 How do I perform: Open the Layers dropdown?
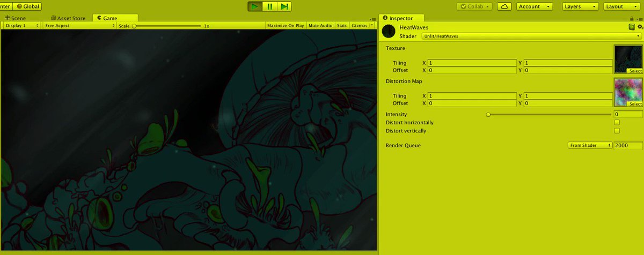(581, 6)
